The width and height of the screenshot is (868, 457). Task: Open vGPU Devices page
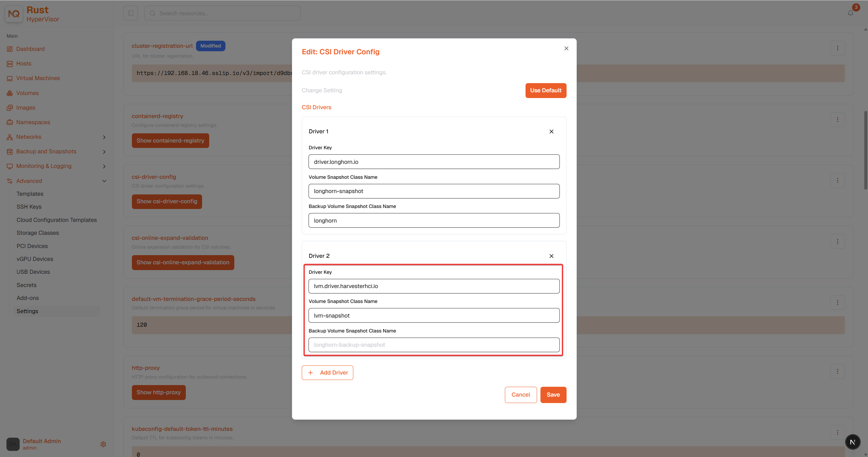point(35,259)
